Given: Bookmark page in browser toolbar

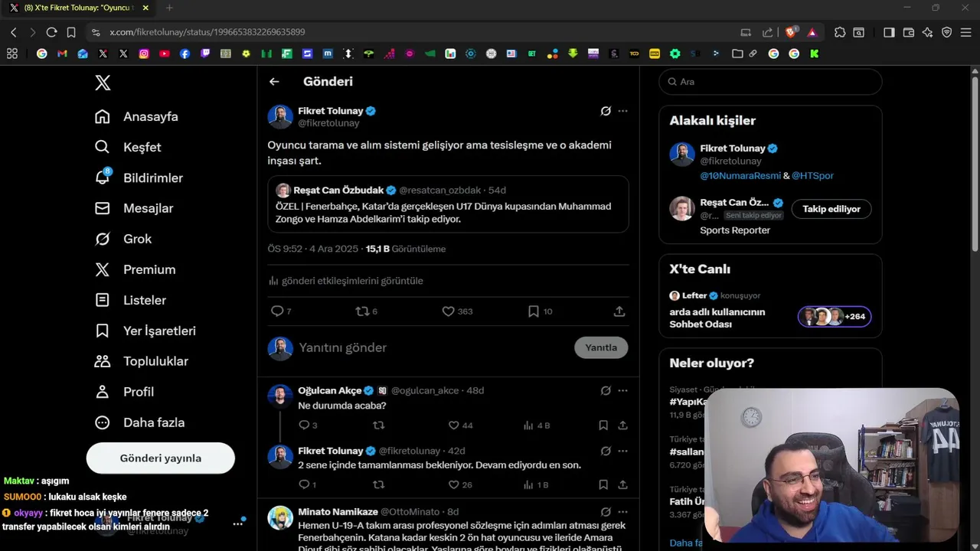Looking at the screenshot, I should coord(71,32).
